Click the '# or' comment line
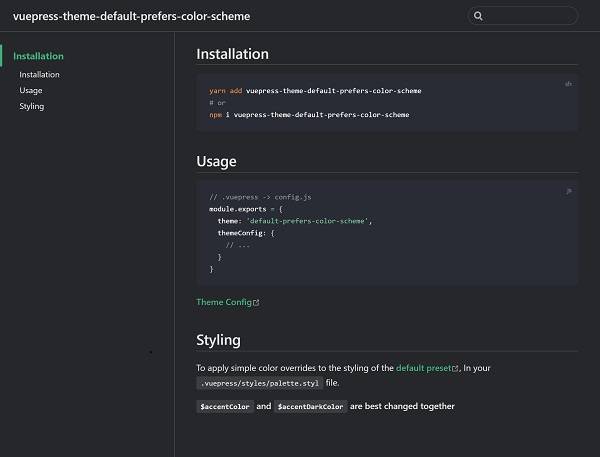This screenshot has height=457, width=600. (217, 103)
